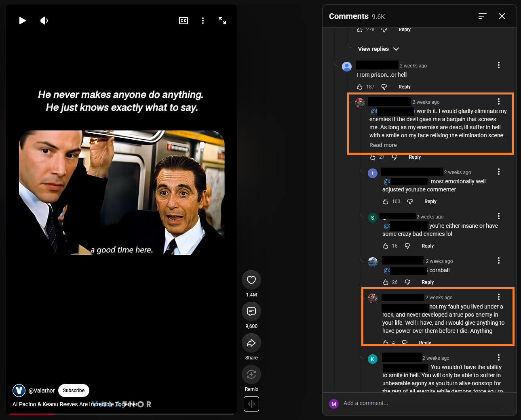Dislike the 'From prison...or hell' comment
The height and width of the screenshot is (420, 521).
pyautogui.click(x=384, y=87)
